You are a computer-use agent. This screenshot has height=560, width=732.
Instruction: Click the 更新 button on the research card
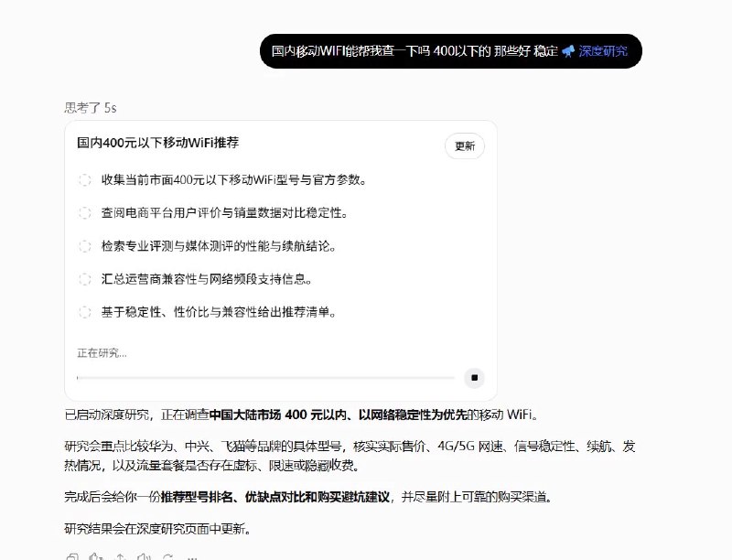click(465, 146)
